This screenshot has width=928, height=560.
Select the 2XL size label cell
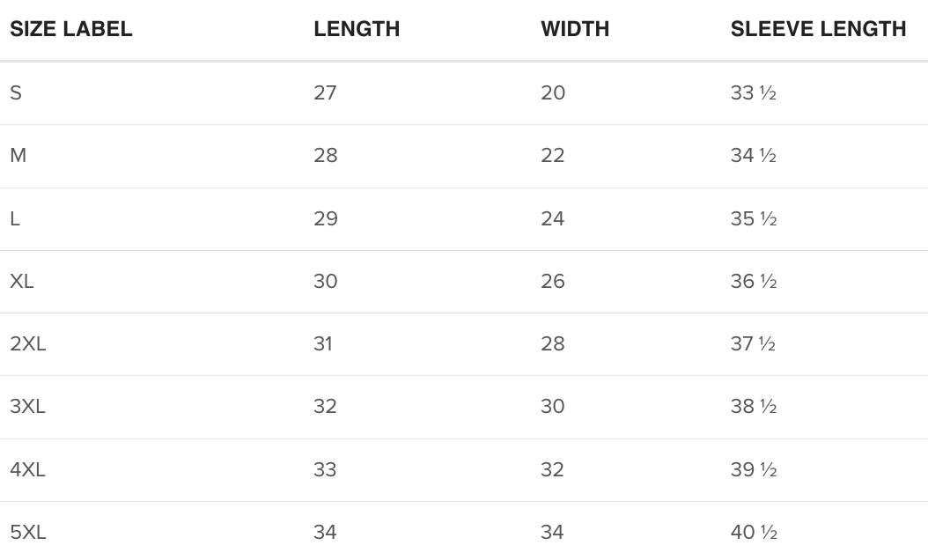click(x=28, y=343)
